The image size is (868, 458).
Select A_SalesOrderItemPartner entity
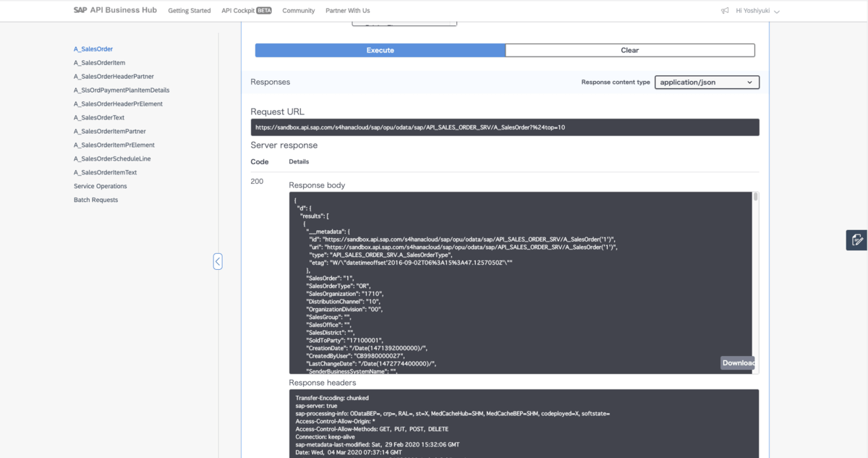pyautogui.click(x=110, y=132)
